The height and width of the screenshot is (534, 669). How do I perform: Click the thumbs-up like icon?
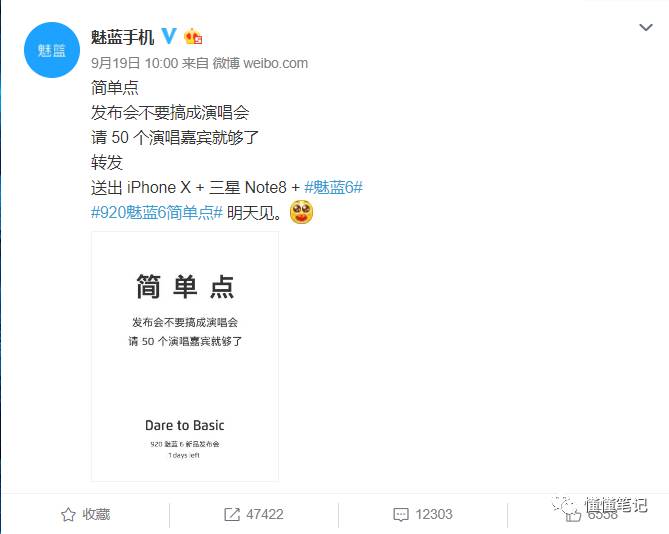[x=573, y=514]
